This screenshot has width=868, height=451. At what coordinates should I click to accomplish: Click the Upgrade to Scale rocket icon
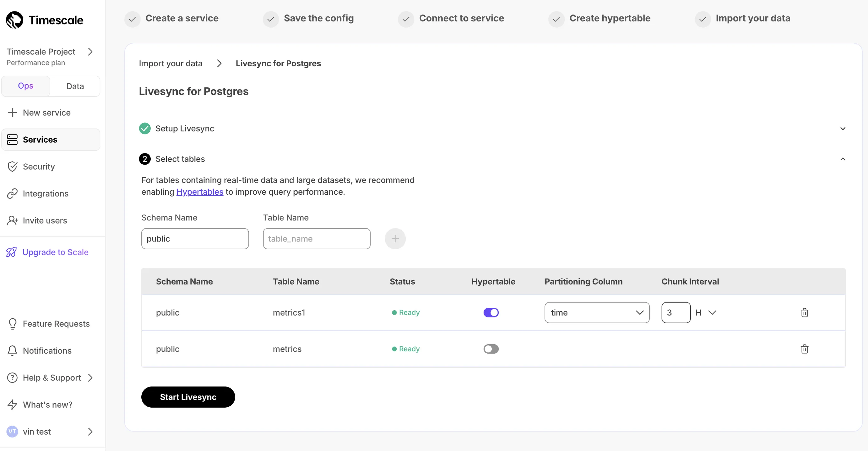click(x=11, y=252)
